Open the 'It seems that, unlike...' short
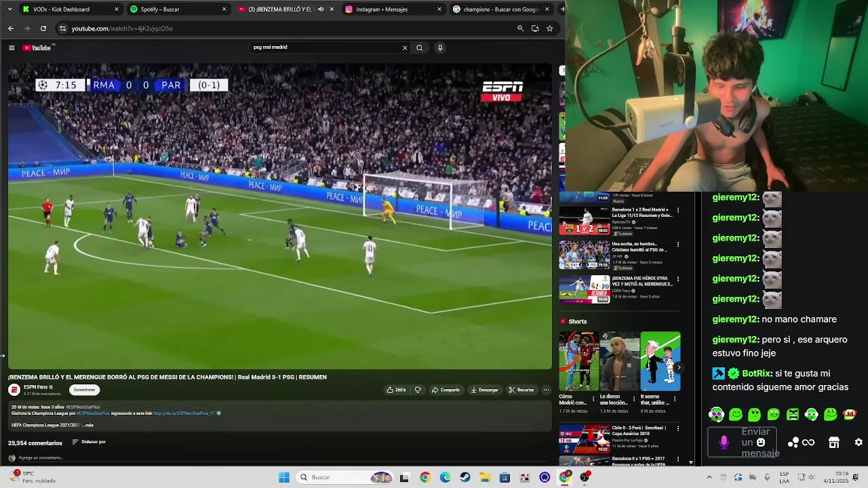 coord(660,361)
